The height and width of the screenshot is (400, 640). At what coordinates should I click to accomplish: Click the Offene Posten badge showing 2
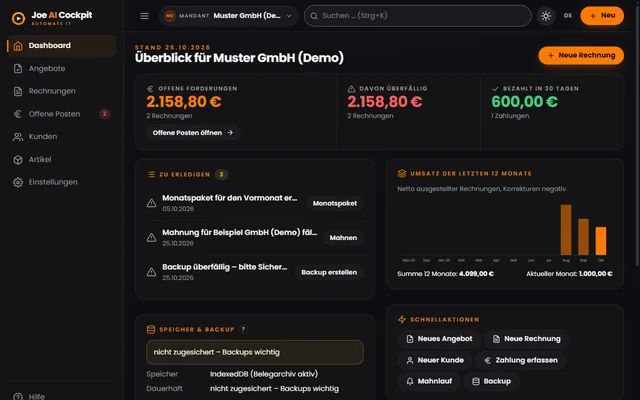104,114
